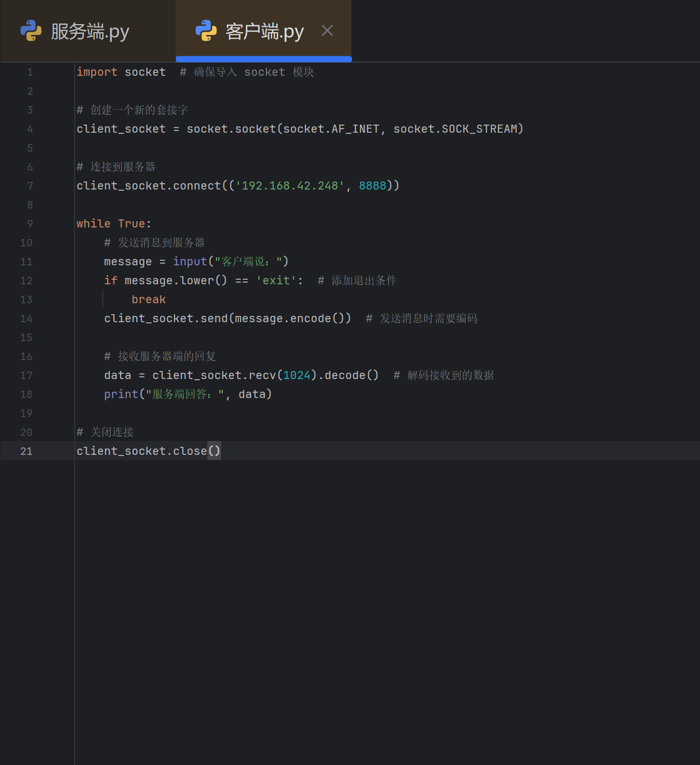Click line number 21 in the gutter

click(26, 451)
